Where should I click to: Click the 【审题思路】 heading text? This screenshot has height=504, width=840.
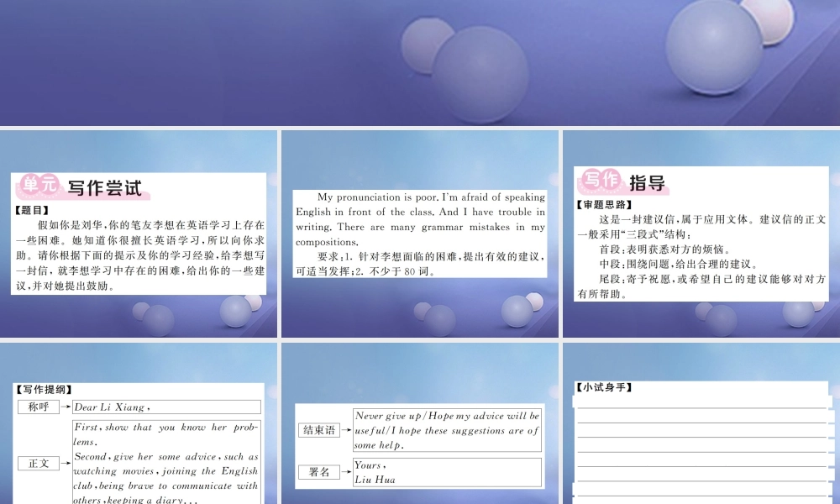click(604, 205)
